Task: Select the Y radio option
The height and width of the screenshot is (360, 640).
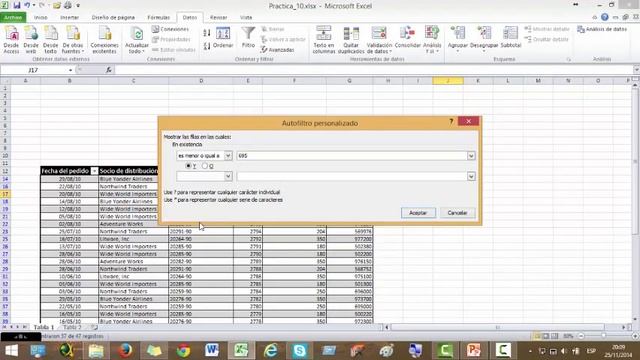Action: (x=188, y=166)
